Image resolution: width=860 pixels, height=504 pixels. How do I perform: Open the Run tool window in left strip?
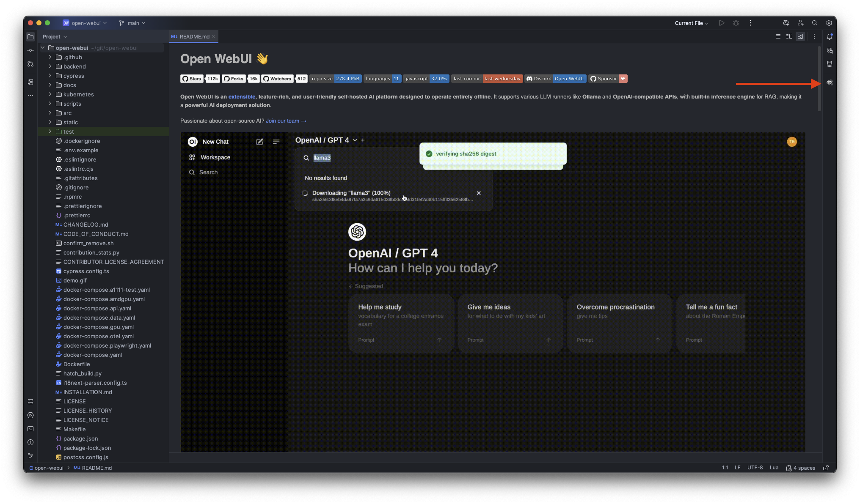pos(30,415)
